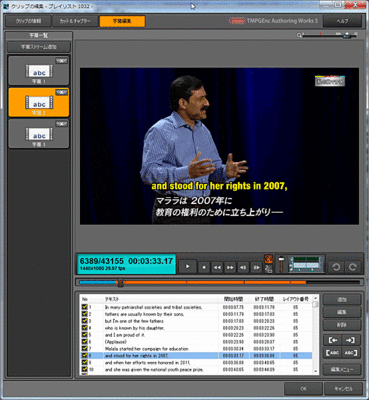This screenshot has height=400, width=369.
Task: Stop video playback
Action: point(204,267)
